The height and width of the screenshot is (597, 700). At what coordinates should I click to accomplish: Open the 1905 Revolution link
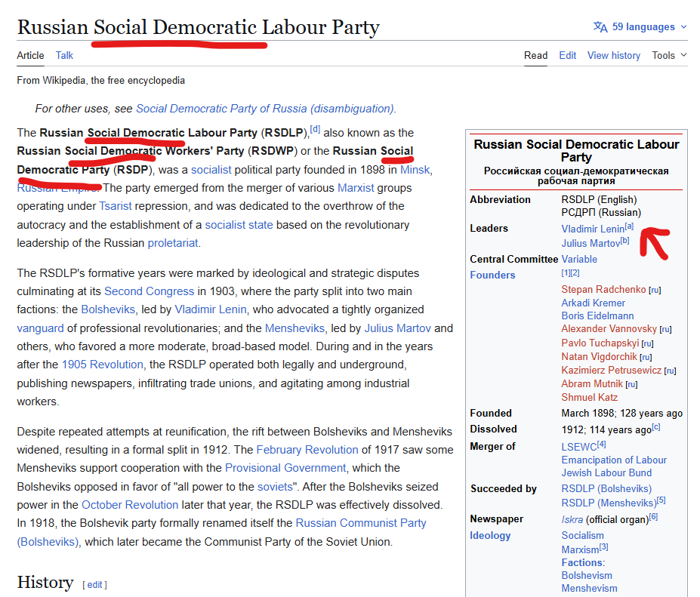(x=102, y=364)
